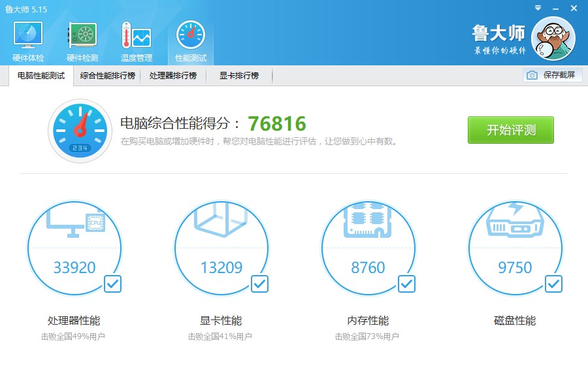Click the speedometer gauge score icon
The image size is (588, 392).
[80, 129]
